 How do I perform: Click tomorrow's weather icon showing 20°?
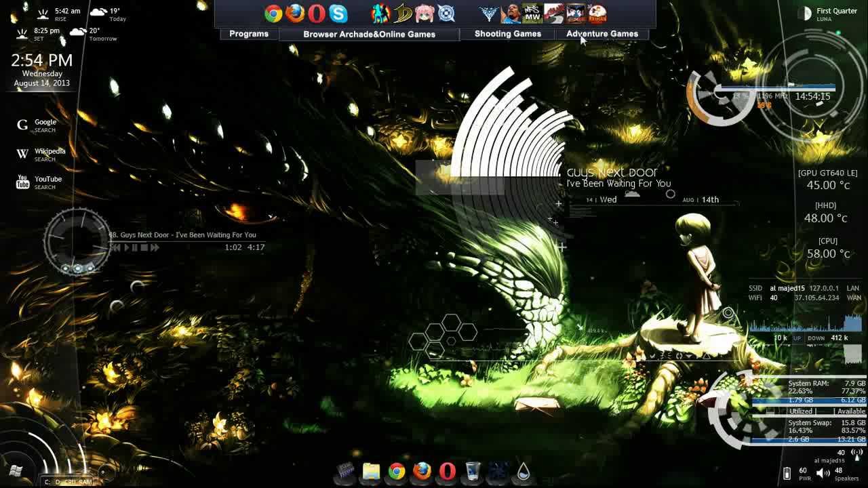(77, 31)
